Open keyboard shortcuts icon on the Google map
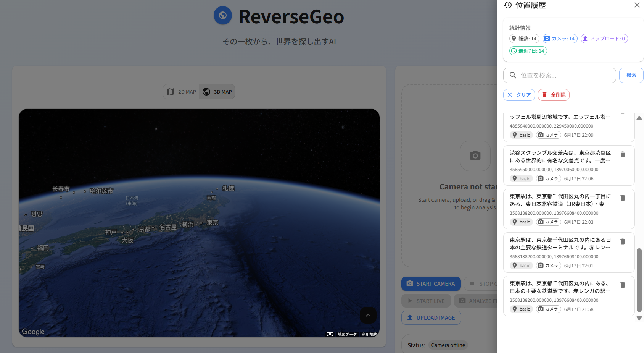Screen dimensions: 644x353 (x=330, y=334)
